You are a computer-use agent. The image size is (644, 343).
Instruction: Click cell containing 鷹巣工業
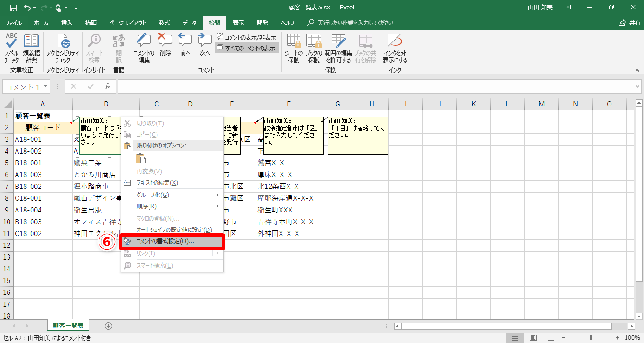tap(106, 163)
